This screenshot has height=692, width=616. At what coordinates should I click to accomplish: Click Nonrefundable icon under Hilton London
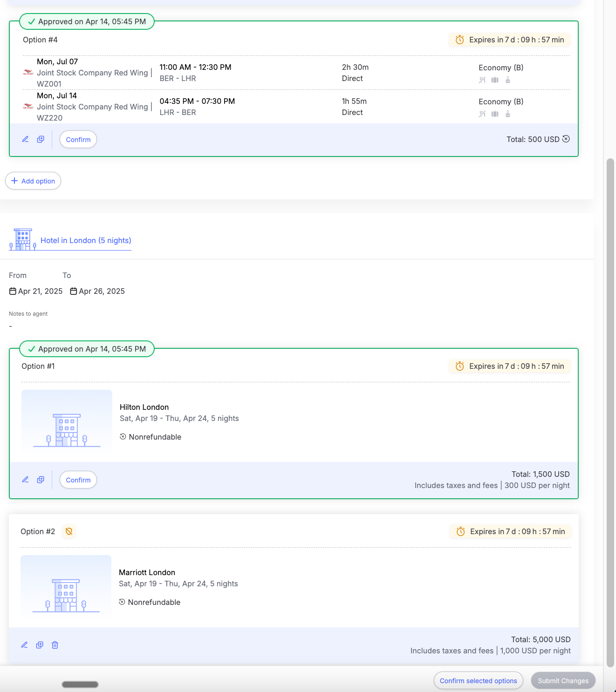point(123,437)
